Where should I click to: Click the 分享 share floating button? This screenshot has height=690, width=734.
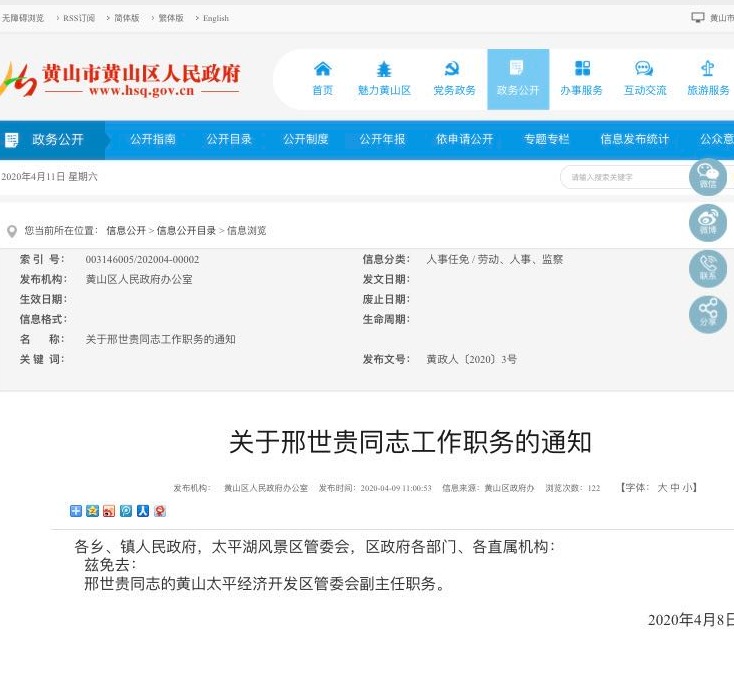click(708, 315)
